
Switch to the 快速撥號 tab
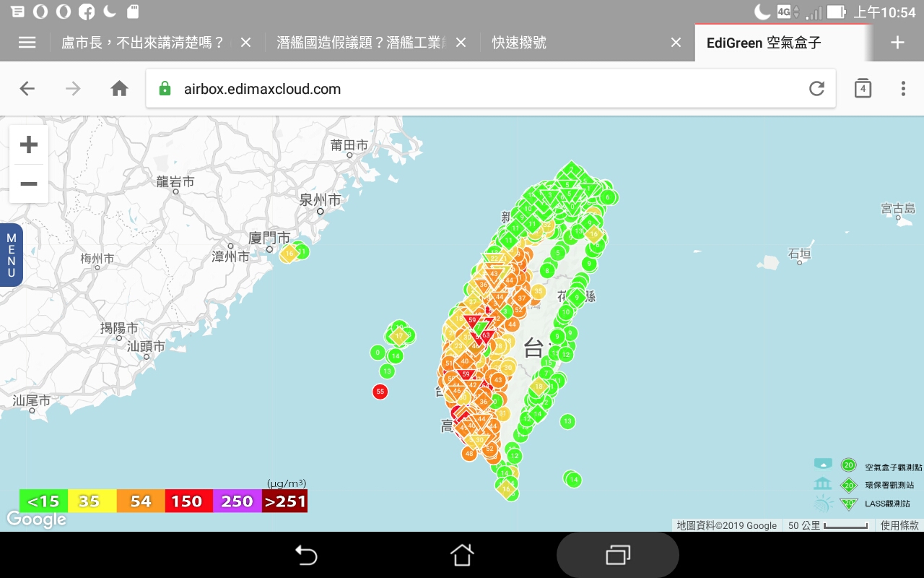[519, 43]
